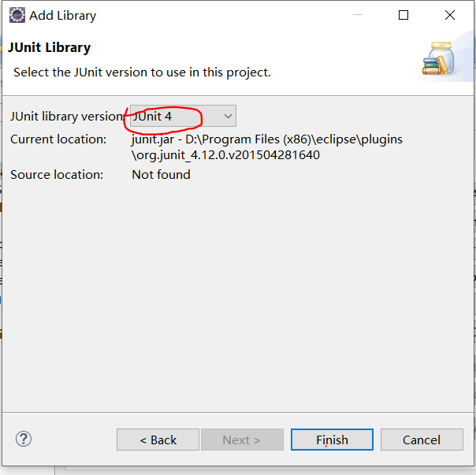The height and width of the screenshot is (475, 476).
Task: Click the 'JUnit Library' heading
Action: (49, 47)
